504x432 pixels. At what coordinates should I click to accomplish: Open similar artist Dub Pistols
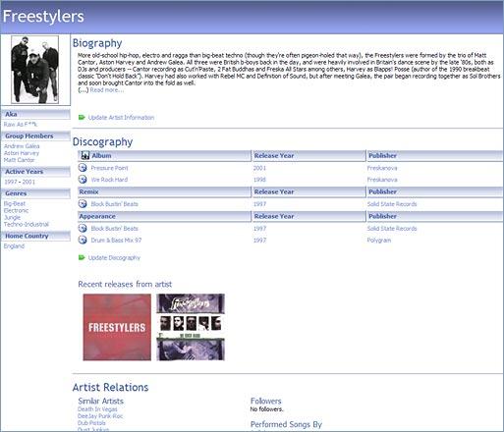[91, 423]
